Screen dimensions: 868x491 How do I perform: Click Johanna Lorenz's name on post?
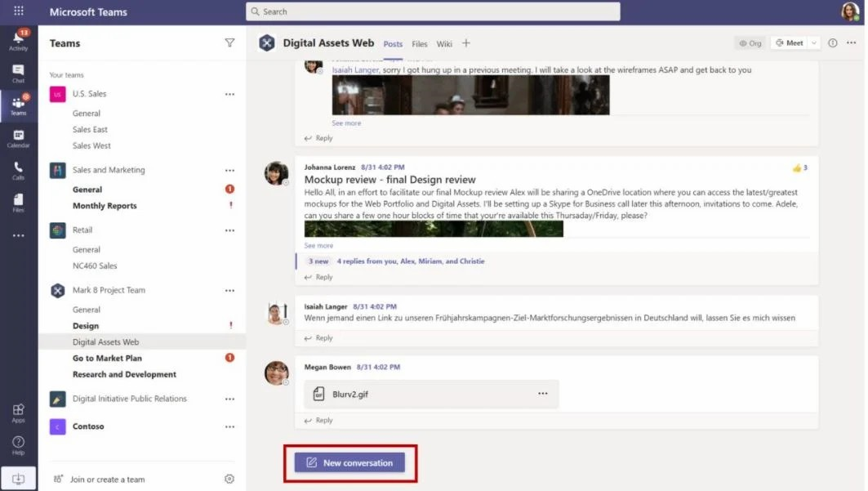[x=329, y=167]
